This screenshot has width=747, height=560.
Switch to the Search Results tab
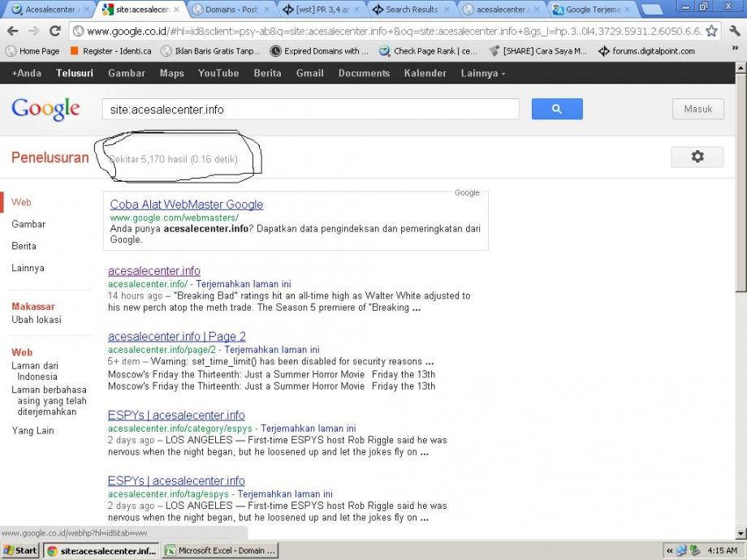tap(412, 10)
